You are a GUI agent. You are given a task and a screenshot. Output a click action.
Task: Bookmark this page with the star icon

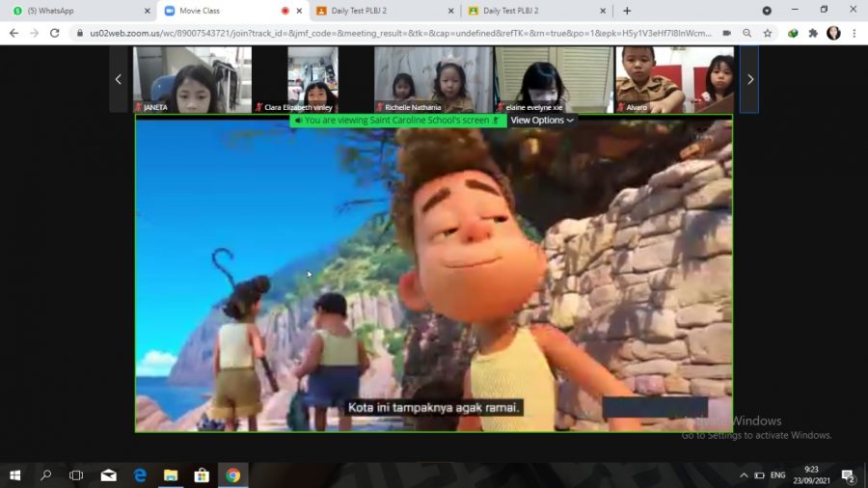(768, 33)
